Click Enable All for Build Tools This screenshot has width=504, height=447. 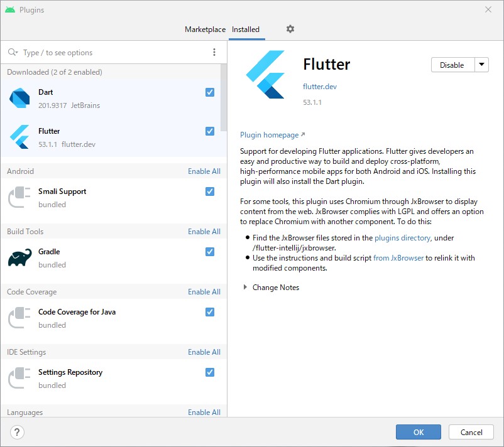(204, 232)
